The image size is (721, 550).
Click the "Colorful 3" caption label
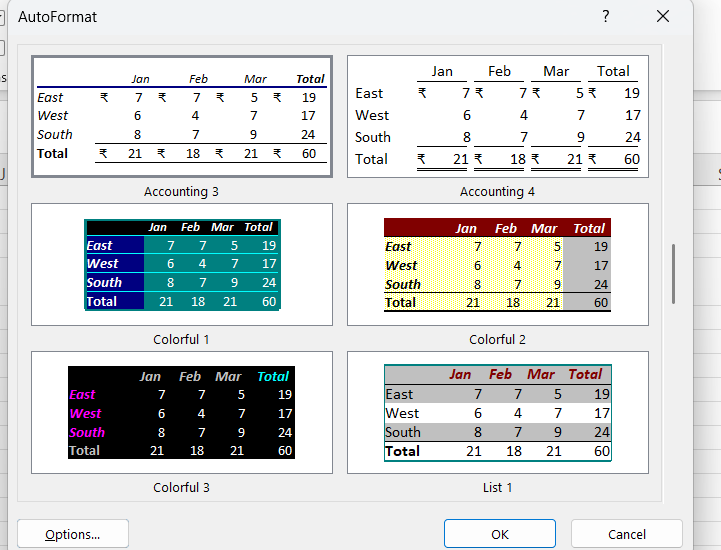point(181,487)
